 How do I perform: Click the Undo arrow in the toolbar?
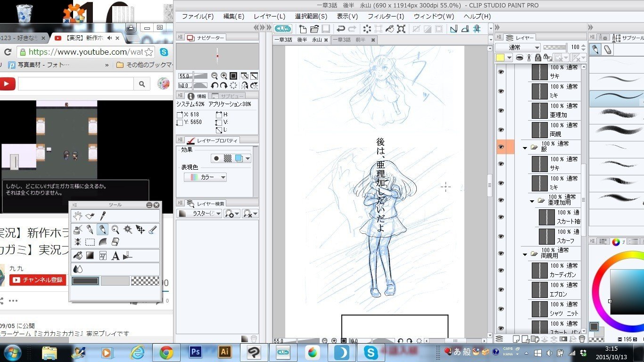tap(341, 29)
